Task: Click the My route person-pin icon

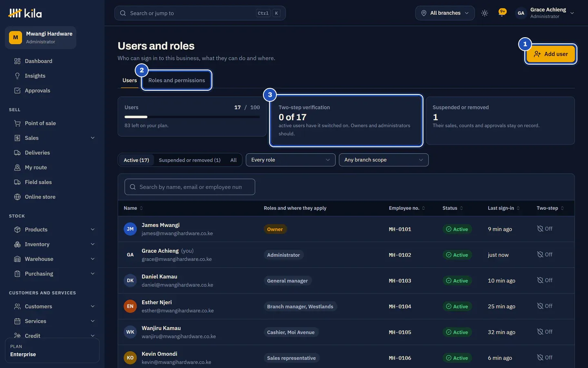Action: point(17,168)
